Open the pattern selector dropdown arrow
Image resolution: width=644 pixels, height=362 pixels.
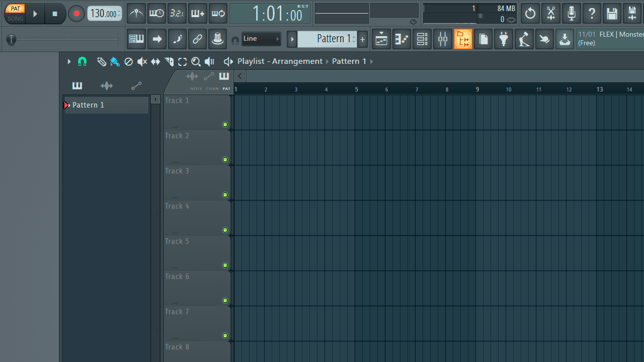pos(292,39)
